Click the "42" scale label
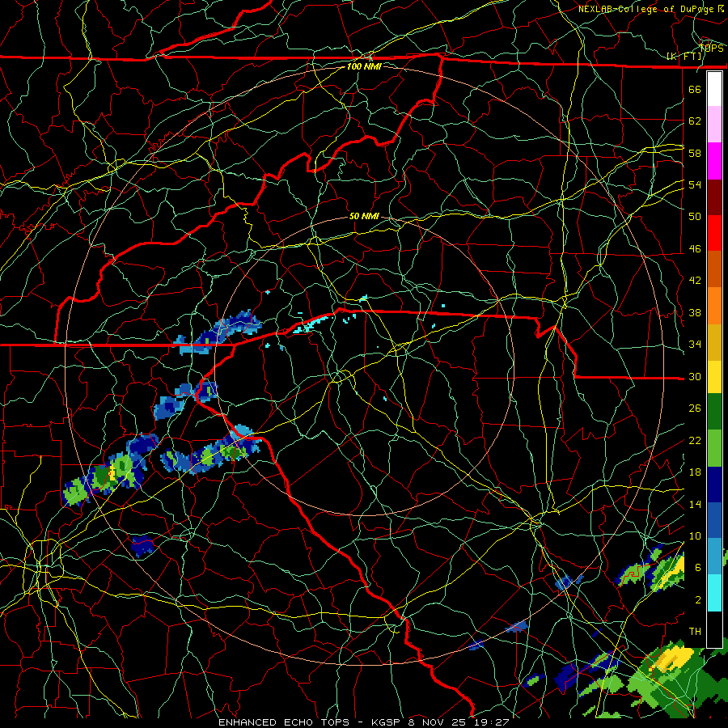 [x=695, y=281]
